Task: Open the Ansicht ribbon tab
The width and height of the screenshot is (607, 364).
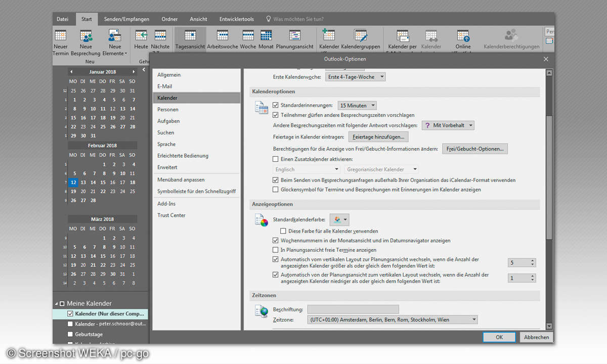Action: pyautogui.click(x=198, y=19)
